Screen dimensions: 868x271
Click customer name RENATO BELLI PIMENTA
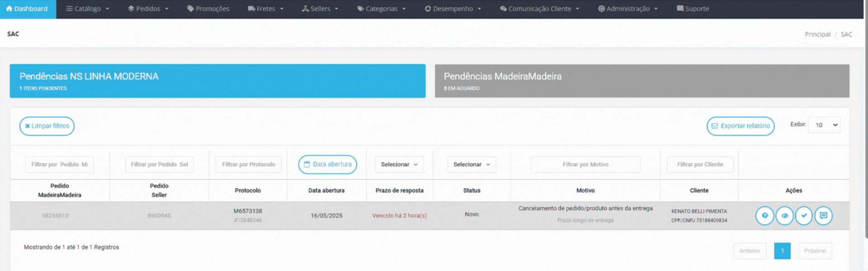(x=699, y=211)
